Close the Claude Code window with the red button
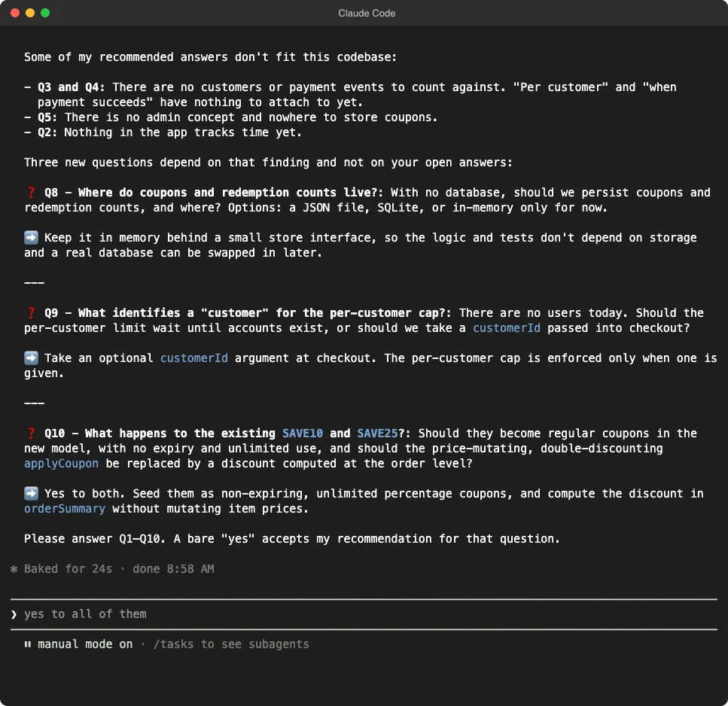The image size is (728, 706). (15, 13)
